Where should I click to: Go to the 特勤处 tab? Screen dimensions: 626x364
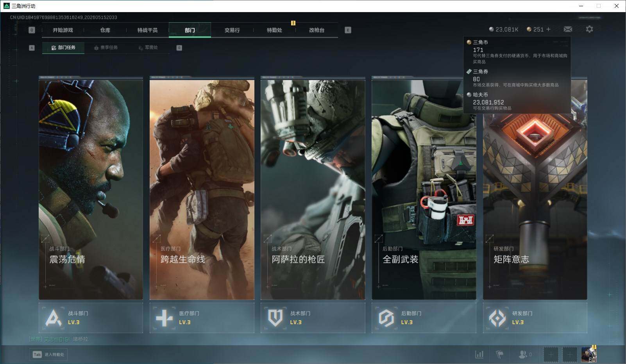(x=274, y=30)
